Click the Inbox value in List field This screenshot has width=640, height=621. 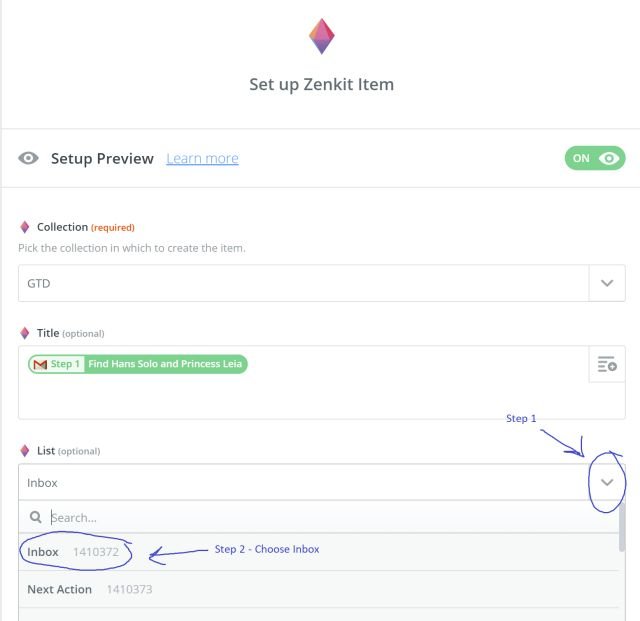(42, 483)
